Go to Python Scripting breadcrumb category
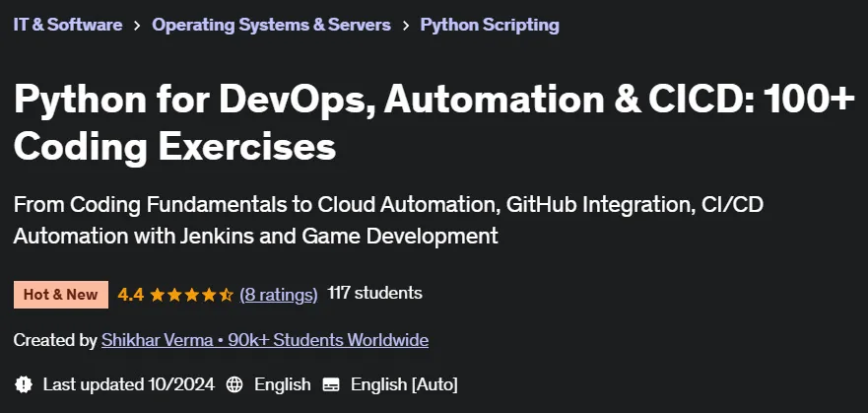This screenshot has height=413, width=868. pos(490,25)
